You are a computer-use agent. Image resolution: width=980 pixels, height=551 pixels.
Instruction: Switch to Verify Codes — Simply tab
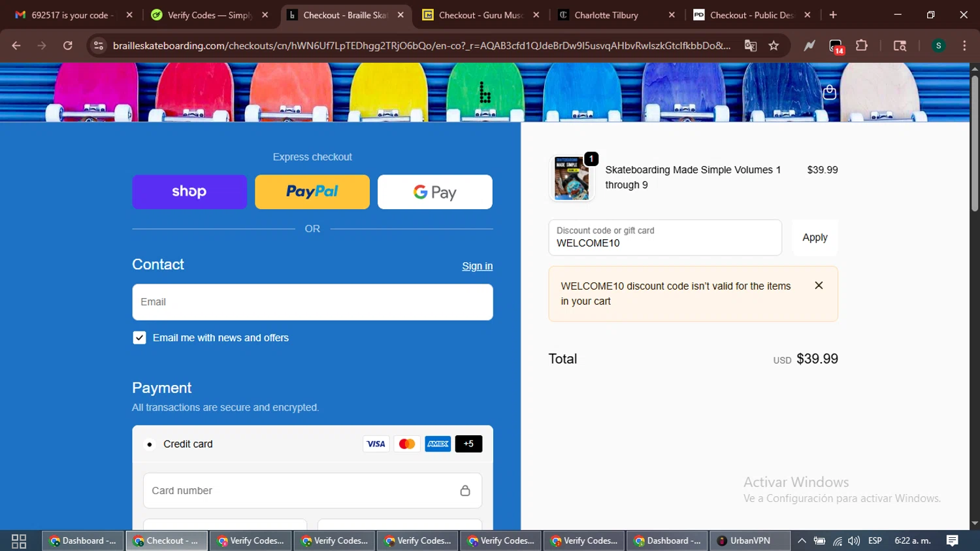click(x=209, y=15)
